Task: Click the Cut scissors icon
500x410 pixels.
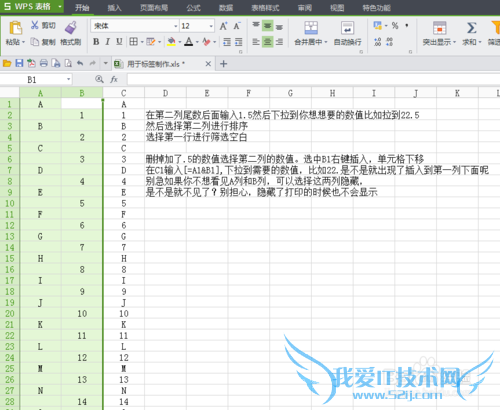Action: point(34,25)
